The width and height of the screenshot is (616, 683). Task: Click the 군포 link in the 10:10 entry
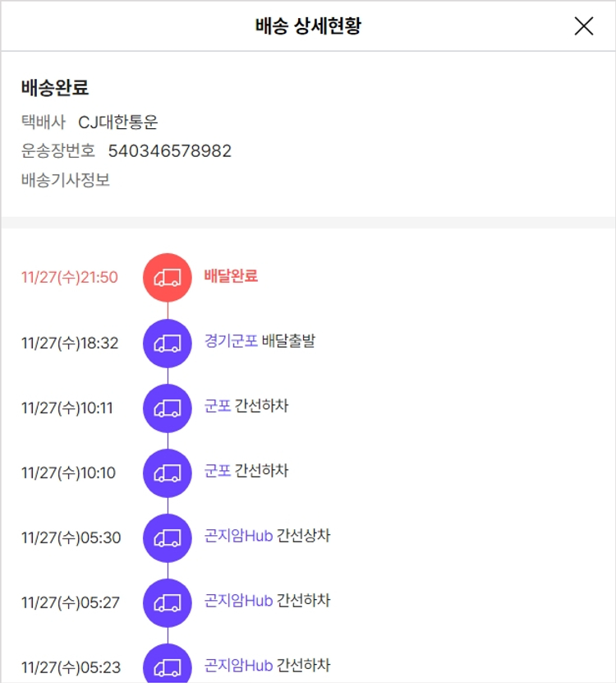pos(218,471)
